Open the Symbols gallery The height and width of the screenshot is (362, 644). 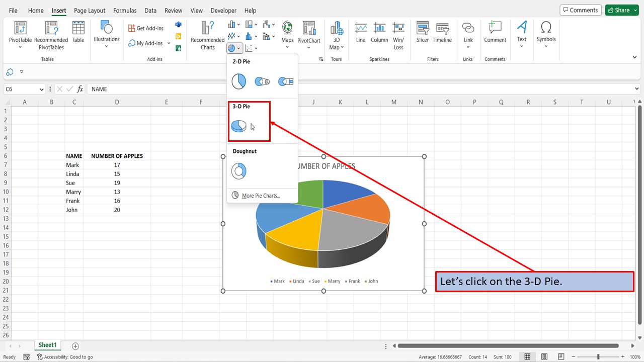[x=546, y=30]
